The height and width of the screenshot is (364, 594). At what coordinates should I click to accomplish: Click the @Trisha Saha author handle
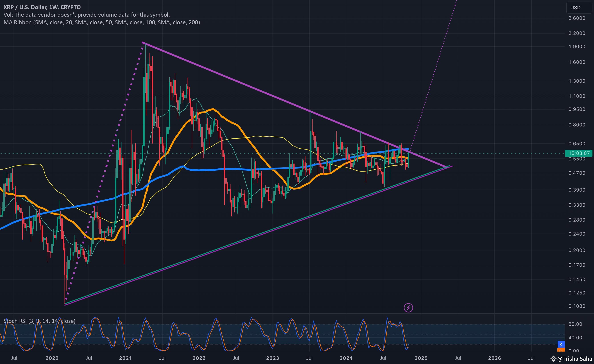[x=575, y=359]
